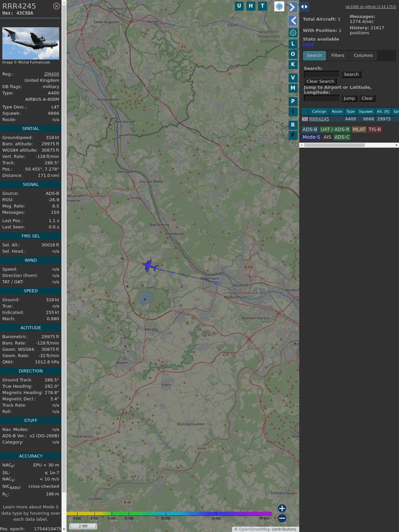Toggle sidebar width with the double-arrow button
Viewport: 399px width, 532px height.
(x=304, y=7)
